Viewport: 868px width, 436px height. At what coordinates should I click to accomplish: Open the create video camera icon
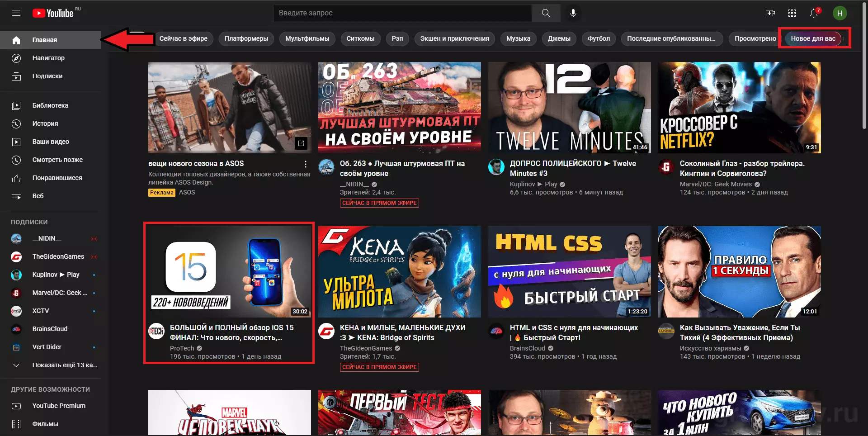770,13
